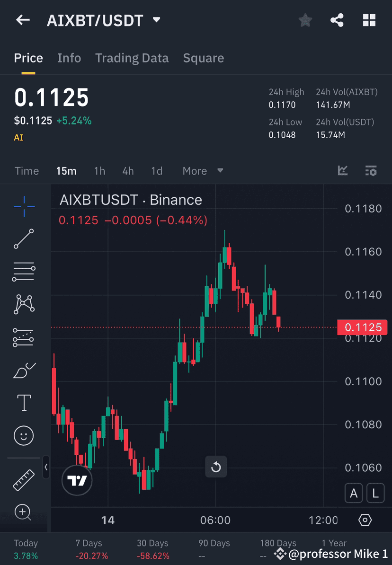Select the text annotation tool
Viewport: 392px width, 565px height.
(x=24, y=402)
